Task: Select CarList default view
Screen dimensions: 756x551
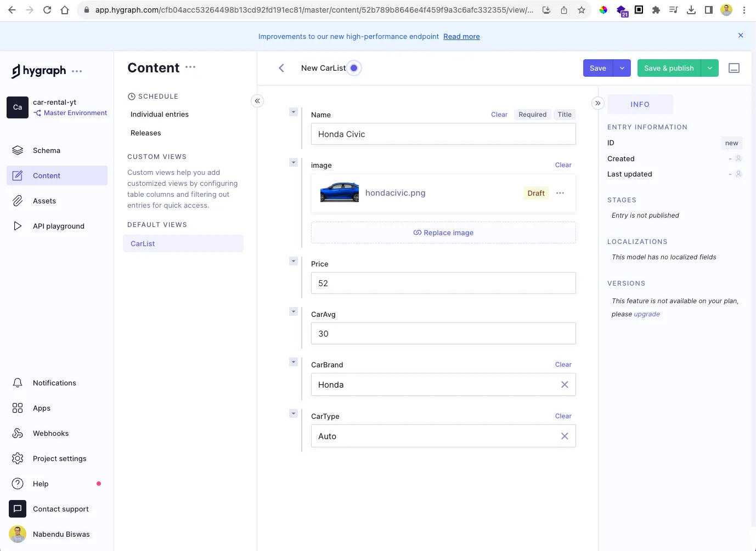Action: [x=183, y=243]
